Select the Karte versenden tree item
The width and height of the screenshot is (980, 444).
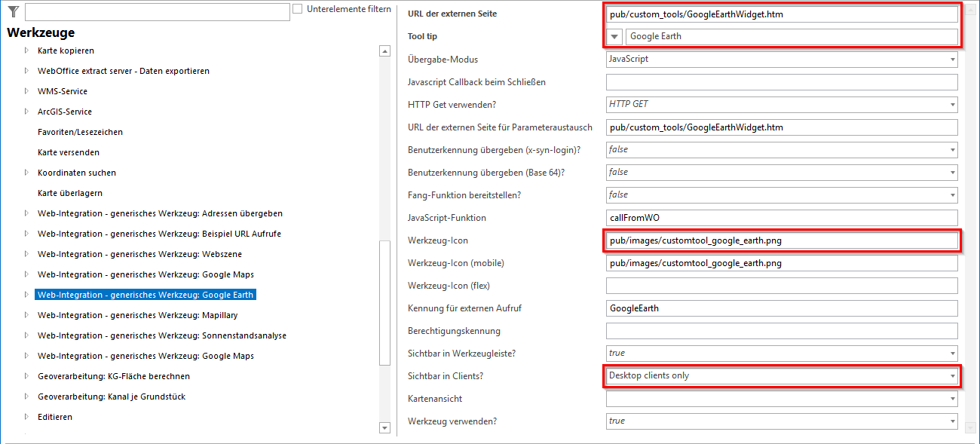70,152
